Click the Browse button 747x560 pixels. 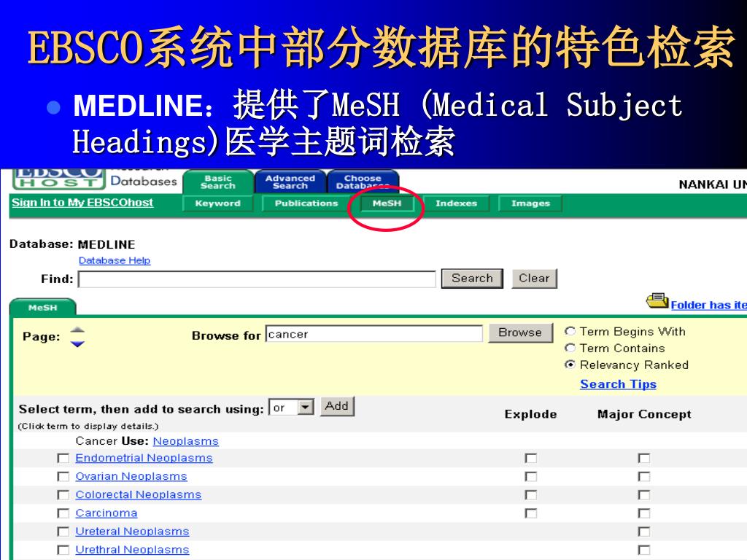coord(520,332)
